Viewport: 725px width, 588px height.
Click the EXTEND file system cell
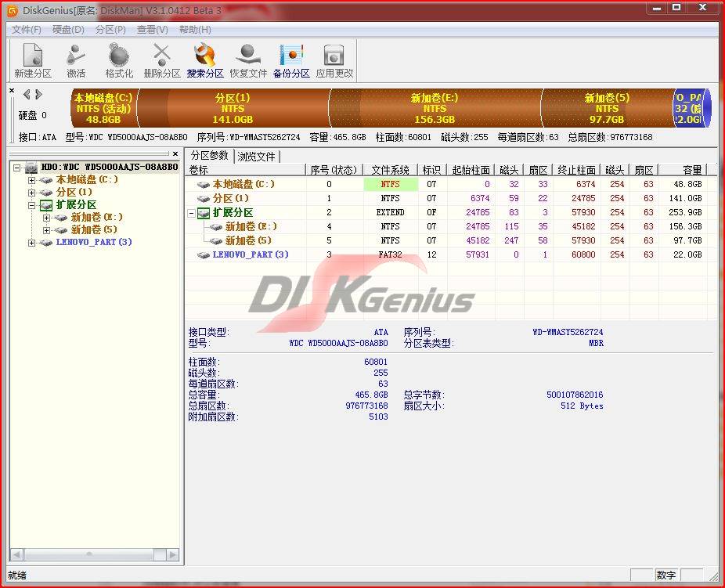[x=391, y=212]
